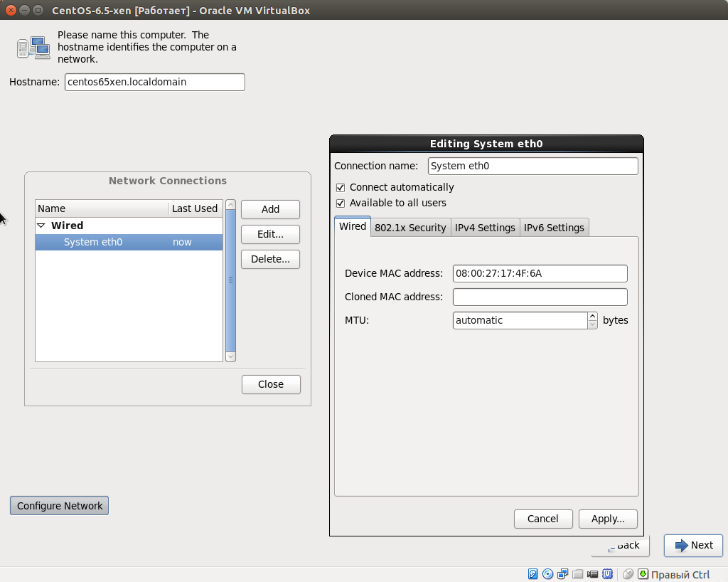This screenshot has width=728, height=582.
Task: Switch to the Wired tab
Action: click(353, 227)
